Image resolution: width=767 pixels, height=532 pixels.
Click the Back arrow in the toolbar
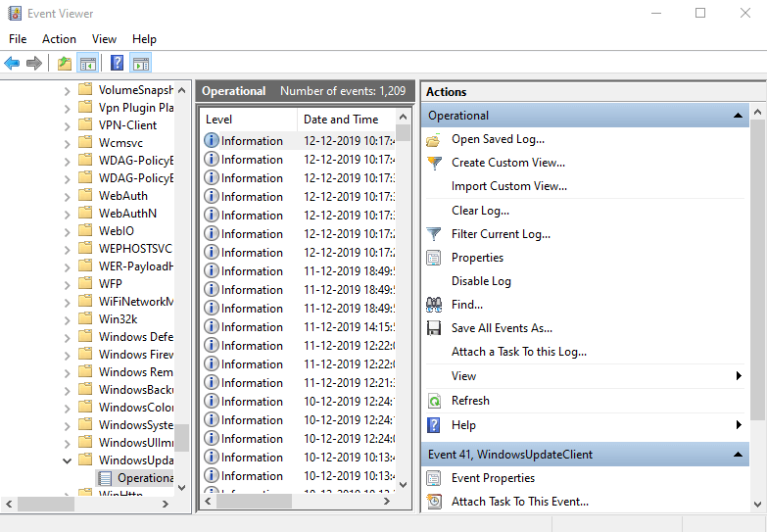point(12,63)
